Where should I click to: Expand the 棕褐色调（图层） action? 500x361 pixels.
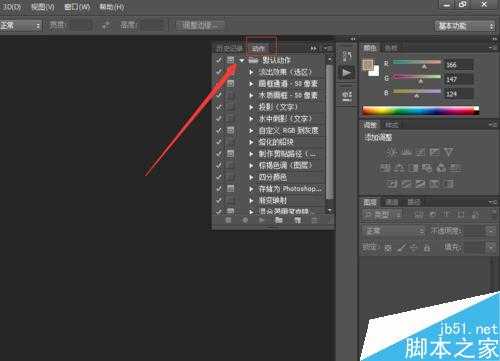pos(252,165)
